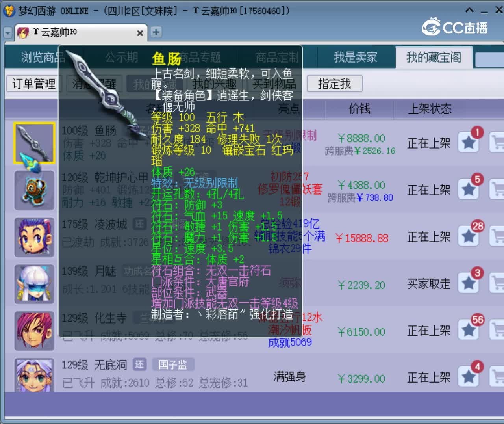The width and height of the screenshot is (504, 424).
Task: Click the avatar icon on 云嘉帅 tab
Action: (x=23, y=32)
